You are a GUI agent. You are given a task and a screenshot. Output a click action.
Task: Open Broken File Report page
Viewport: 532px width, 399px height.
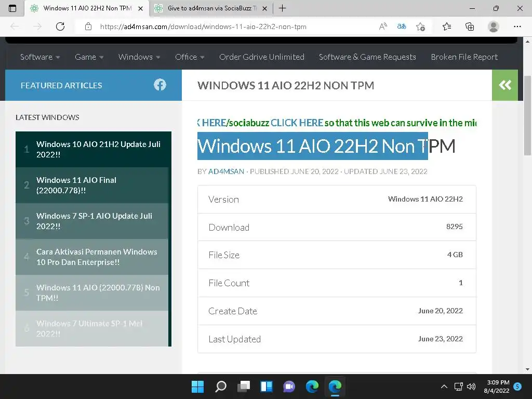[x=464, y=57]
